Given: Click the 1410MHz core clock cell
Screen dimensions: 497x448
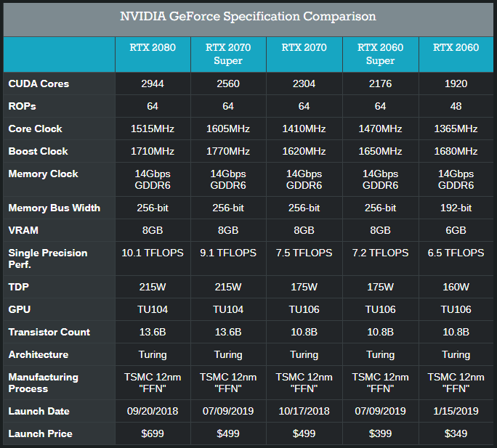Looking at the screenshot, I should coord(304,129).
